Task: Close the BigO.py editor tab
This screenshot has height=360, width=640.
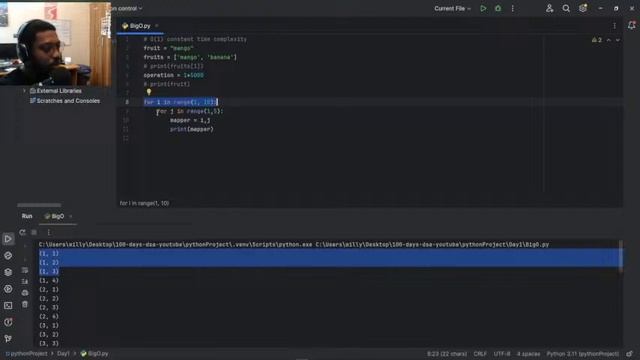Action: pyautogui.click(x=157, y=26)
